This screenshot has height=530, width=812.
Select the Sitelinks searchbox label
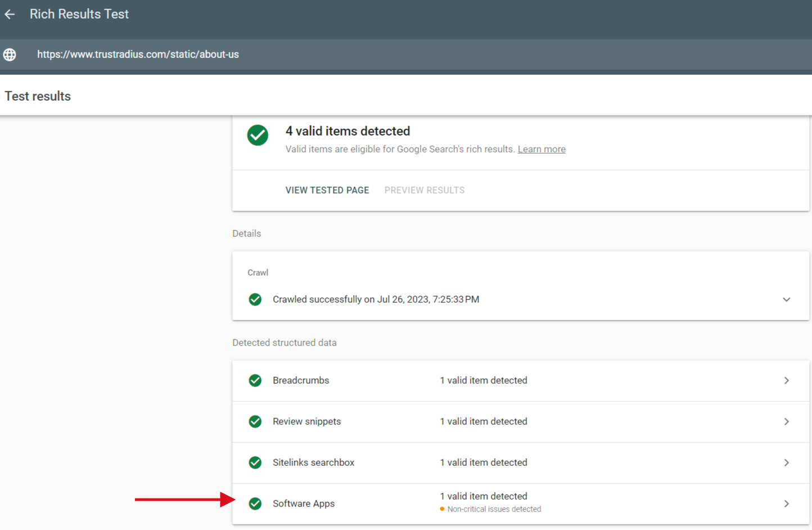313,462
